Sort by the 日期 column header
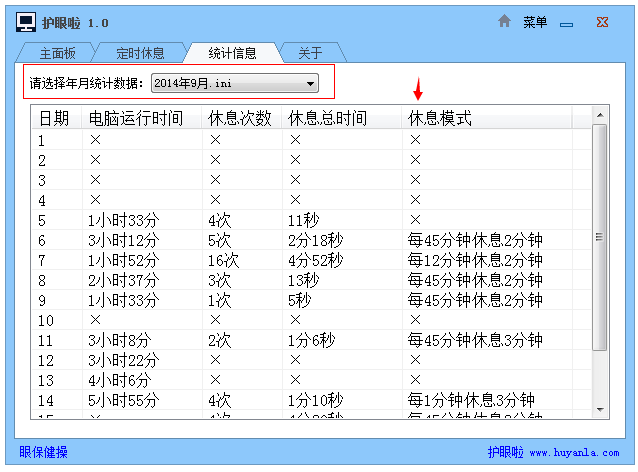638x472 pixels. (55, 119)
